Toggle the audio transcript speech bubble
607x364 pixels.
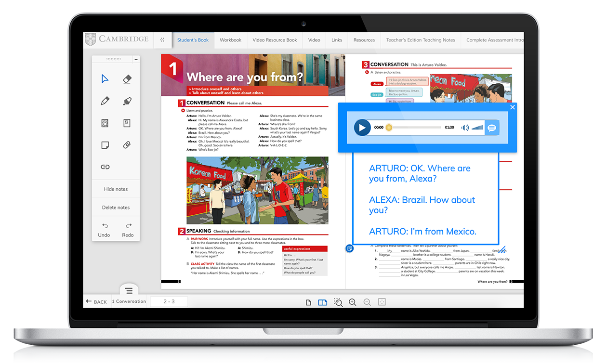[x=492, y=128]
